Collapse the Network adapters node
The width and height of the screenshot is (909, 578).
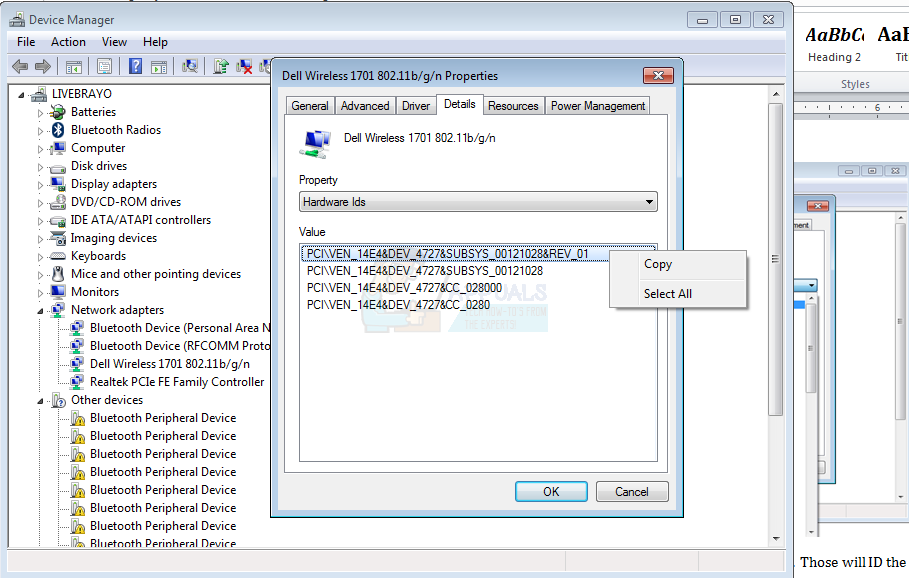(x=40, y=311)
